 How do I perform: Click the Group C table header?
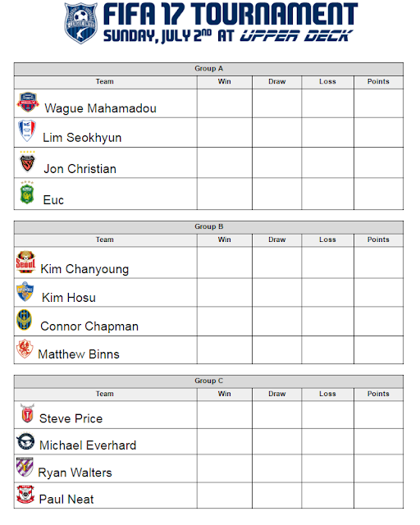(208, 381)
